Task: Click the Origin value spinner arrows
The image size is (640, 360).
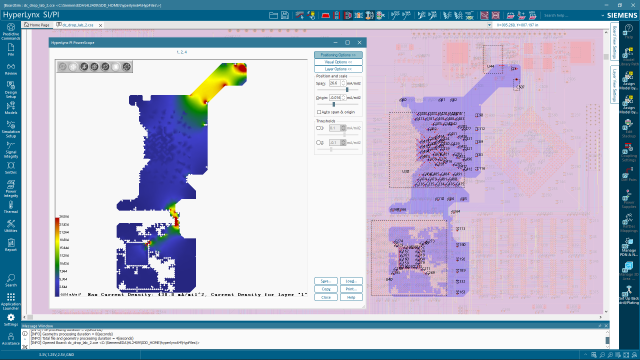Action: click(344, 98)
